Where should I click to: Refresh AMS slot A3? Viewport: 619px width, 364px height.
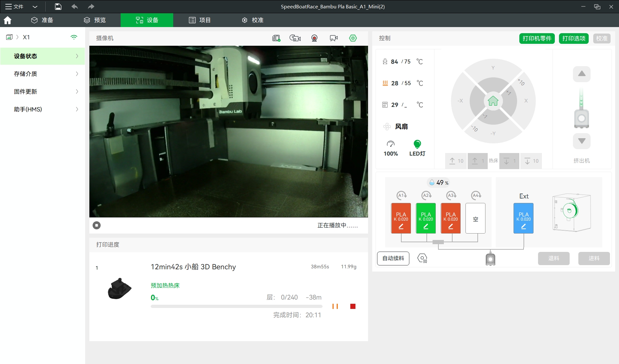[x=451, y=195]
